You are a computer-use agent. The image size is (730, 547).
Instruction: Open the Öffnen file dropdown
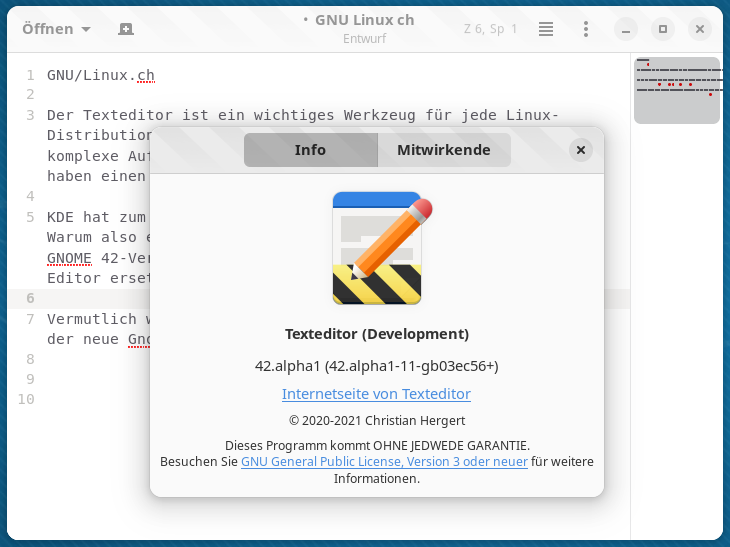coord(56,29)
